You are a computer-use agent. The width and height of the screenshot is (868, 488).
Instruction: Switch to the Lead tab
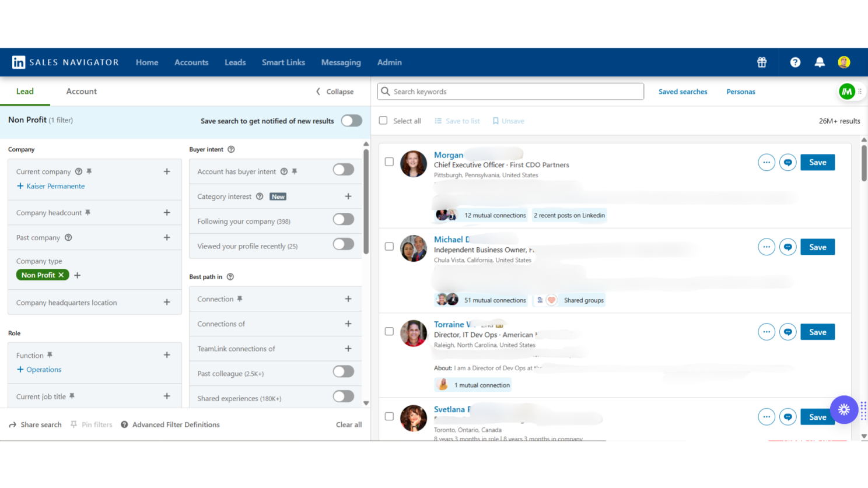click(x=25, y=92)
